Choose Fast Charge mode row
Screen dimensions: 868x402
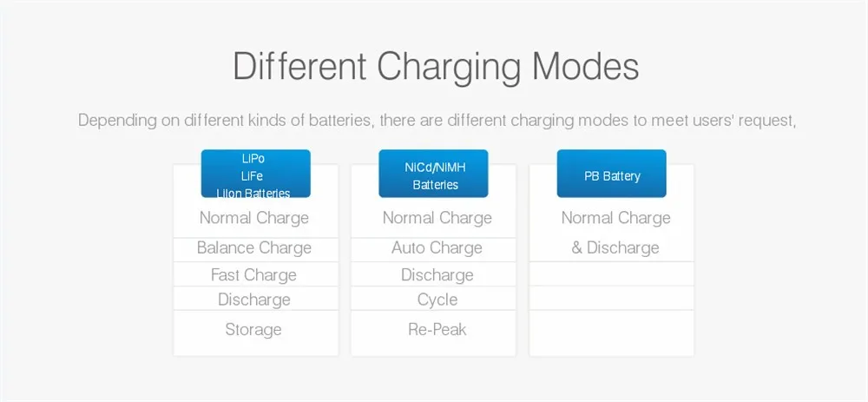(256, 274)
